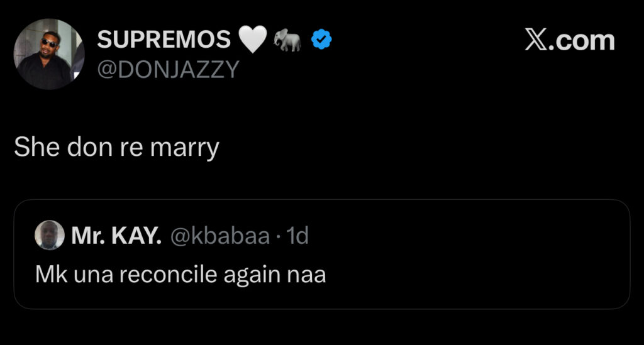This screenshot has width=644, height=345.
Task: Open the @DONJAZZY handle link
Action: (168, 68)
